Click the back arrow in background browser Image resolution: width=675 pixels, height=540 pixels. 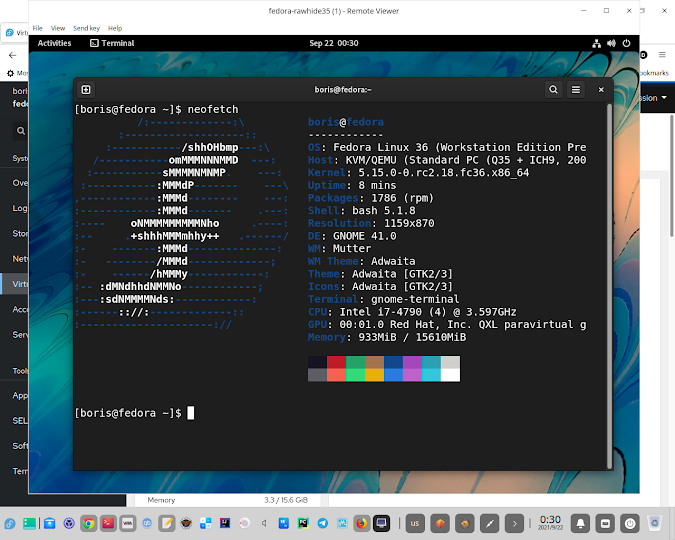(12, 55)
